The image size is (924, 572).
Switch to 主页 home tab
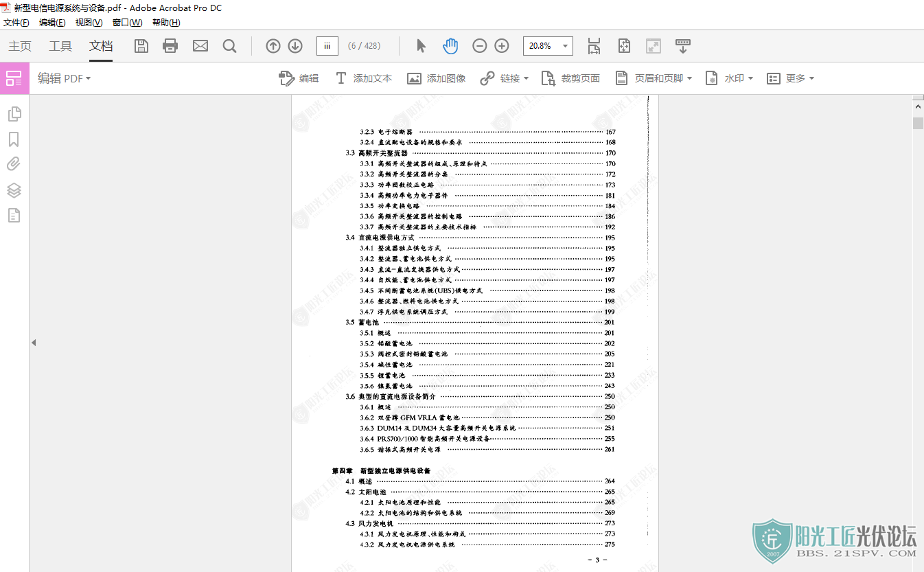[x=20, y=46]
